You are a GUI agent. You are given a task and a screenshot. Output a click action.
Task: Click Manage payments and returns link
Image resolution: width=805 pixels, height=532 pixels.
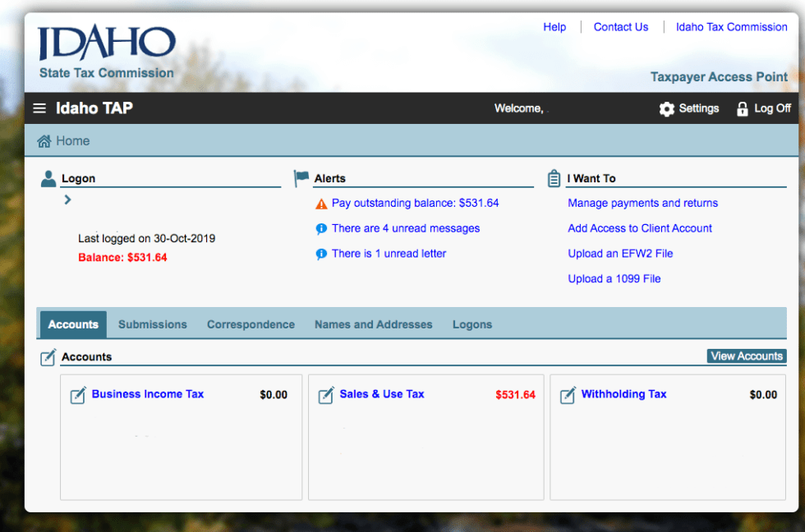point(642,203)
